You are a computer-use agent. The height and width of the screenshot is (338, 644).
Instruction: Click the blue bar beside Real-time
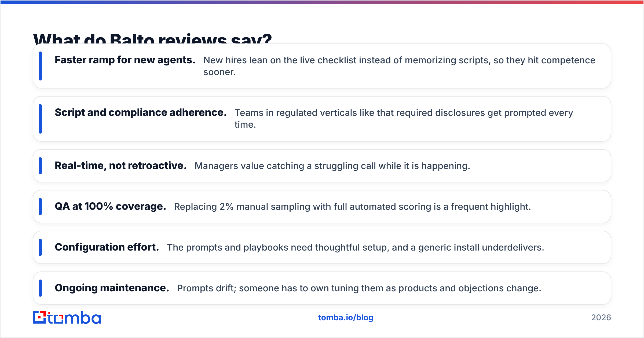coord(40,166)
